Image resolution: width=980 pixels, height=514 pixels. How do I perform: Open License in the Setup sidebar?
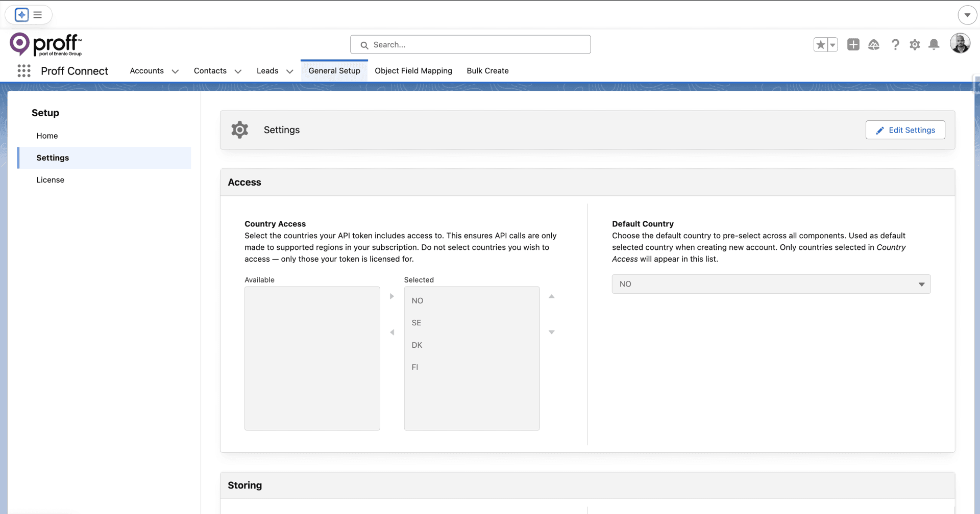51,180
